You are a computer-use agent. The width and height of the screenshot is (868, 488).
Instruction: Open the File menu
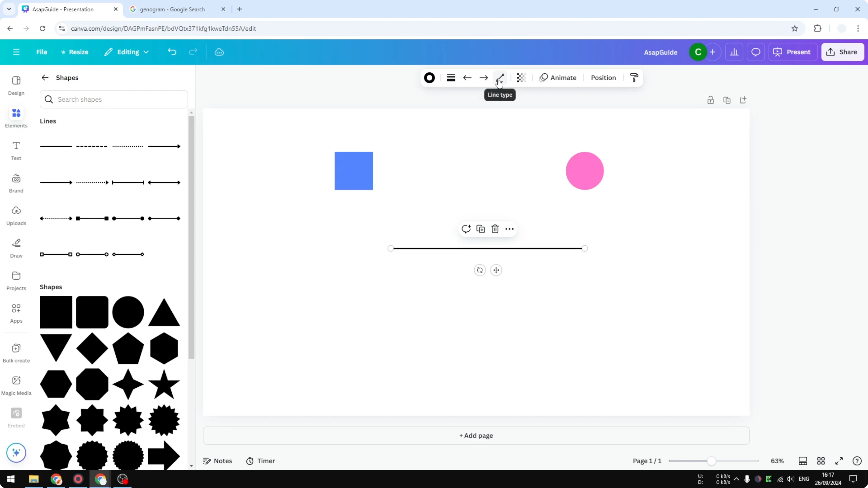click(x=42, y=52)
